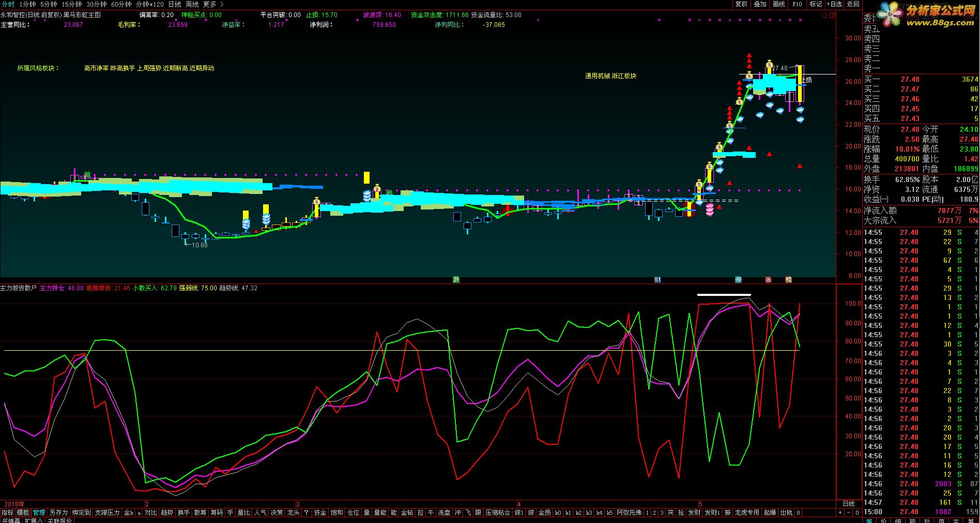Viewport: 980px width, 523px height.
Task: Select the 阿弥托佛 indicator
Action: pos(629,513)
